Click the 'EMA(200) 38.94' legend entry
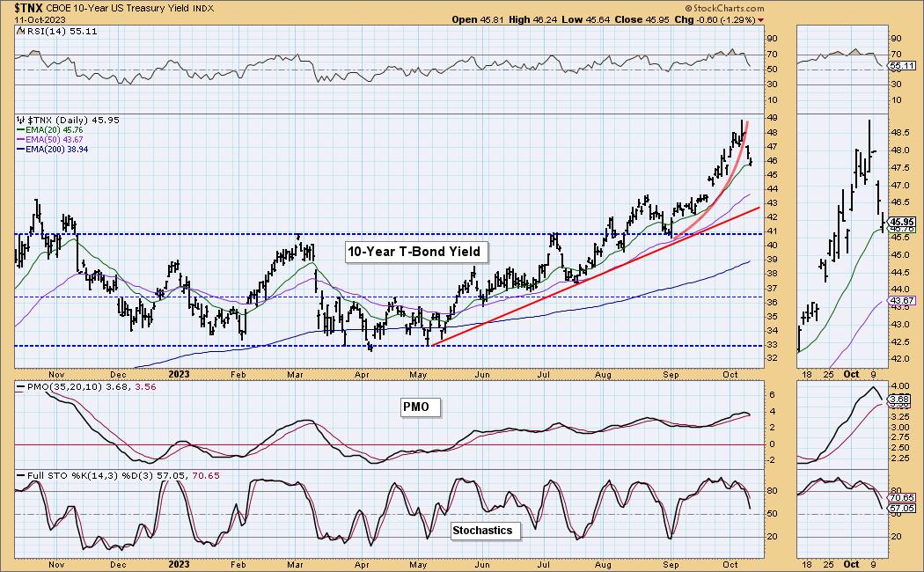This screenshot has width=924, height=572. click(57, 150)
